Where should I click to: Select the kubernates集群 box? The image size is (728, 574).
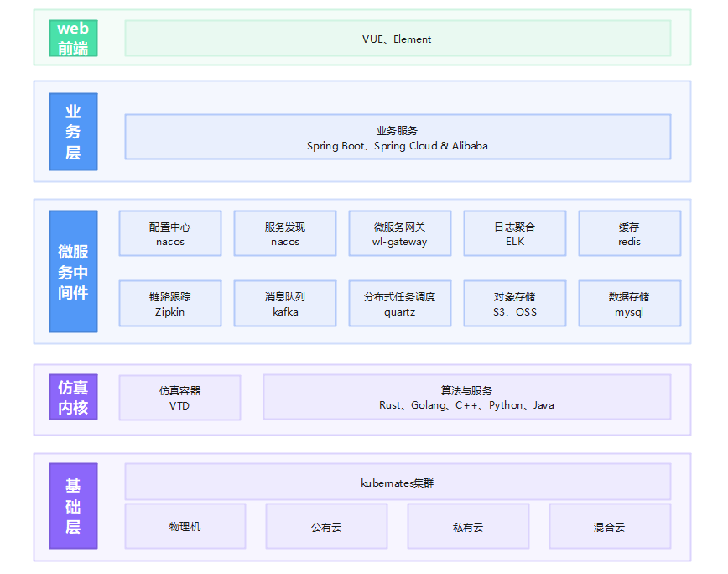[x=398, y=482]
